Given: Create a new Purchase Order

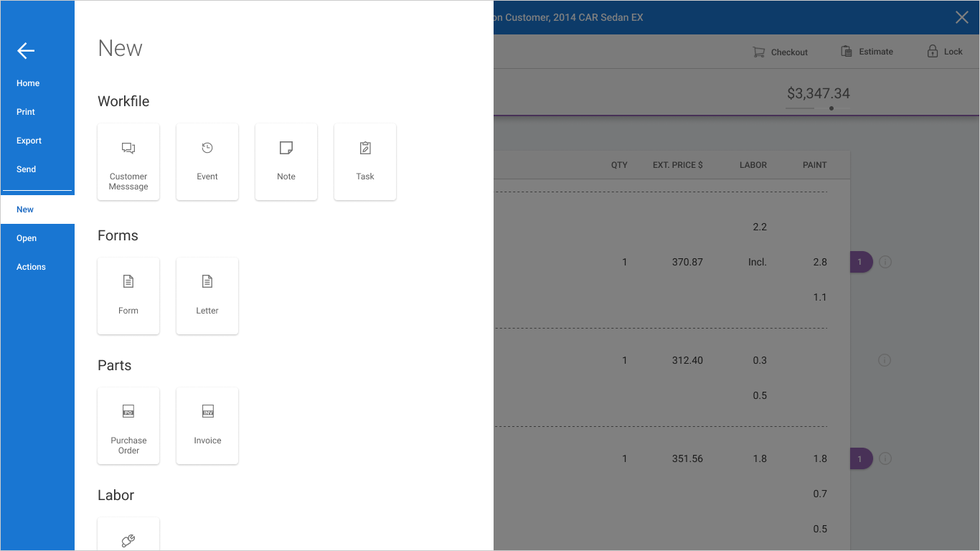Looking at the screenshot, I should (x=128, y=425).
